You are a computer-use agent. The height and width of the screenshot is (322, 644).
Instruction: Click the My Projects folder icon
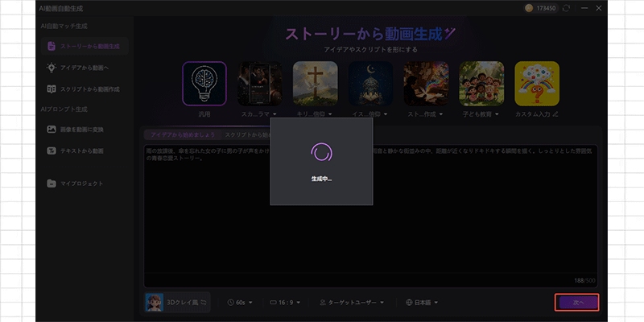pos(52,184)
